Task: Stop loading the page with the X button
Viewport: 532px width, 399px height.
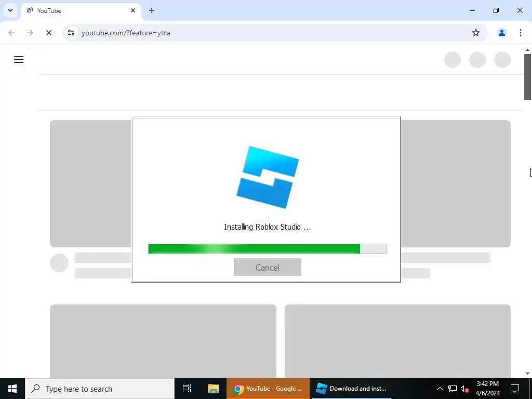Action: pos(48,33)
